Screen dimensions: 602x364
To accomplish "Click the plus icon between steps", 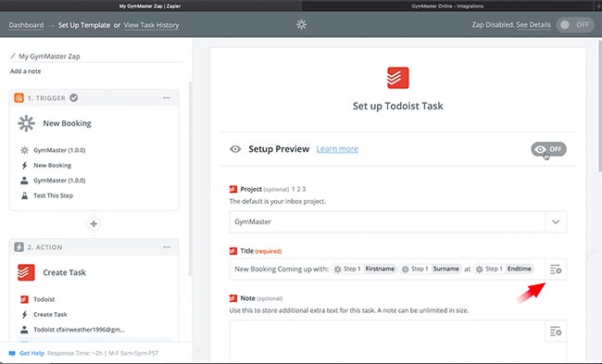I will pyautogui.click(x=94, y=223).
